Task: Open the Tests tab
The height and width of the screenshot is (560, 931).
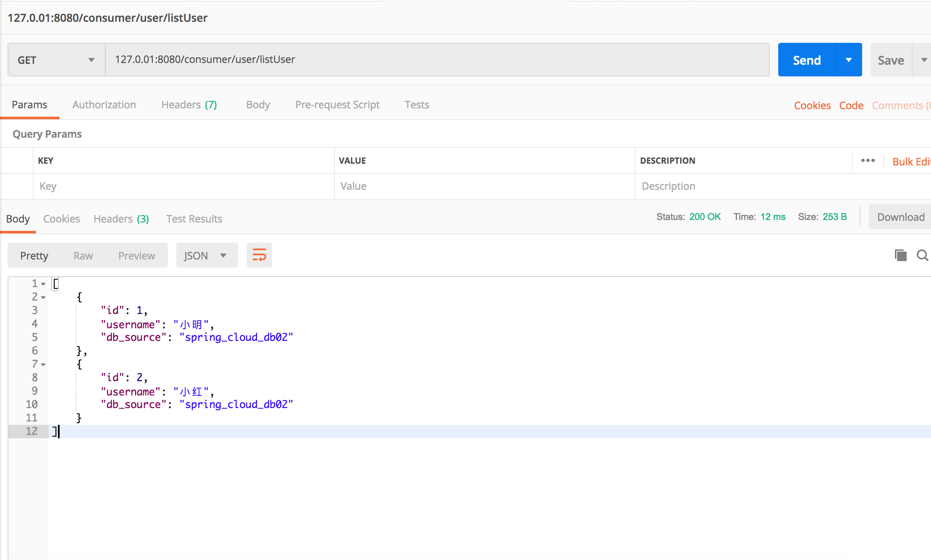Action: tap(417, 105)
